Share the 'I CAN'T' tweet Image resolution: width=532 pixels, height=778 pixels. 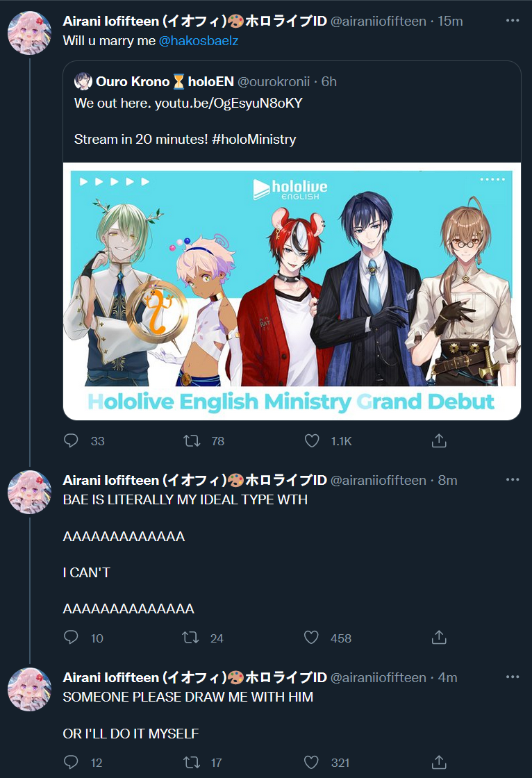439,638
